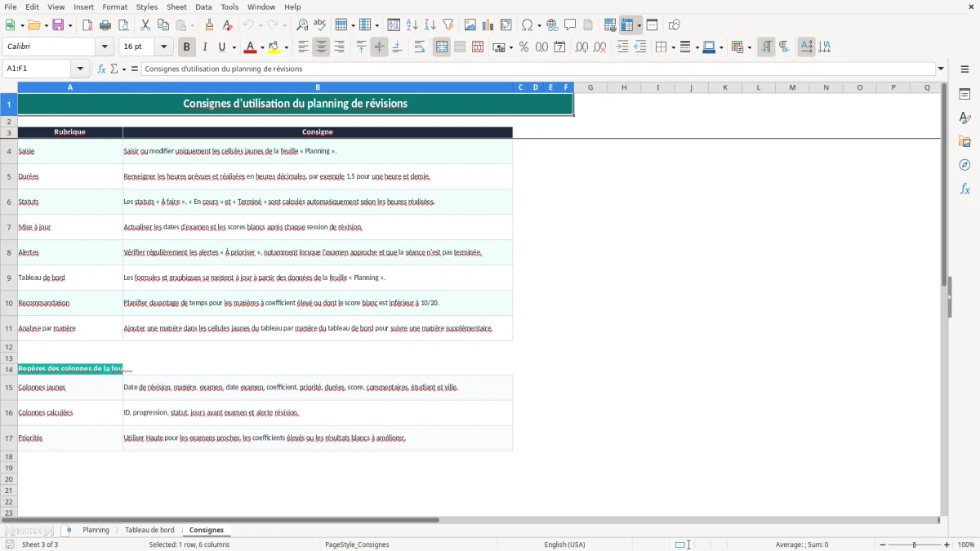Click column header G

[590, 87]
